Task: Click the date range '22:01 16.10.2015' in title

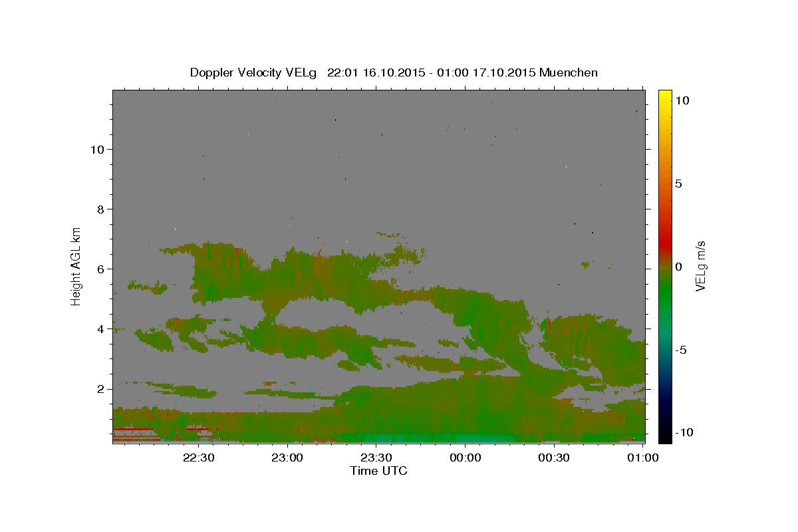Action: click(376, 72)
